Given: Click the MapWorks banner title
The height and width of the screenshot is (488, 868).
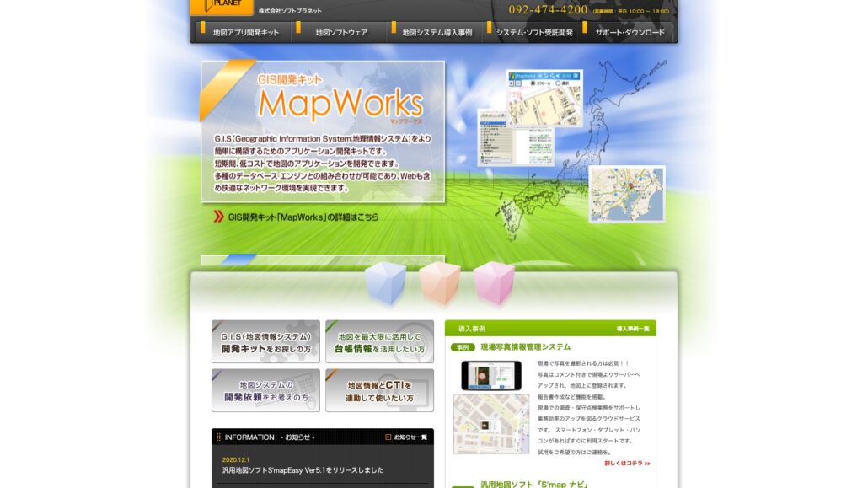Looking at the screenshot, I should click(x=340, y=104).
